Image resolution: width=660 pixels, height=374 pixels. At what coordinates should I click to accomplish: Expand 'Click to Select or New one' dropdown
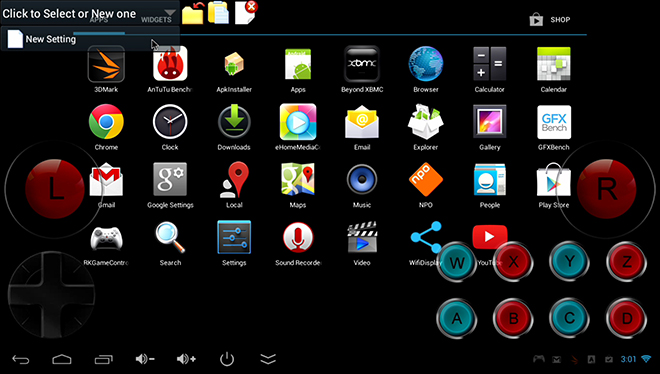(x=90, y=13)
